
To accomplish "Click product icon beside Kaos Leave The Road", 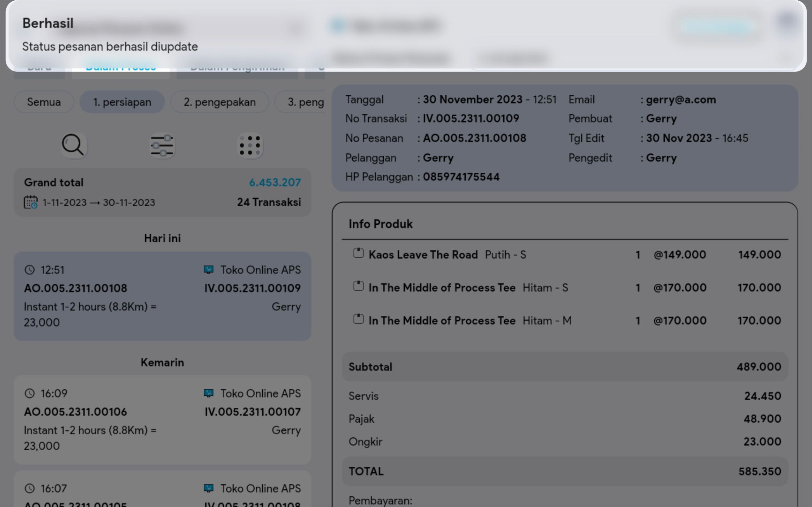I will [358, 253].
